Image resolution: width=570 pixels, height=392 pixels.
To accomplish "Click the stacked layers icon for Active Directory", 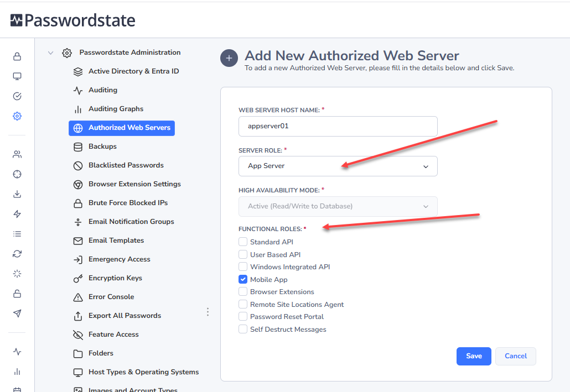I will click(78, 71).
